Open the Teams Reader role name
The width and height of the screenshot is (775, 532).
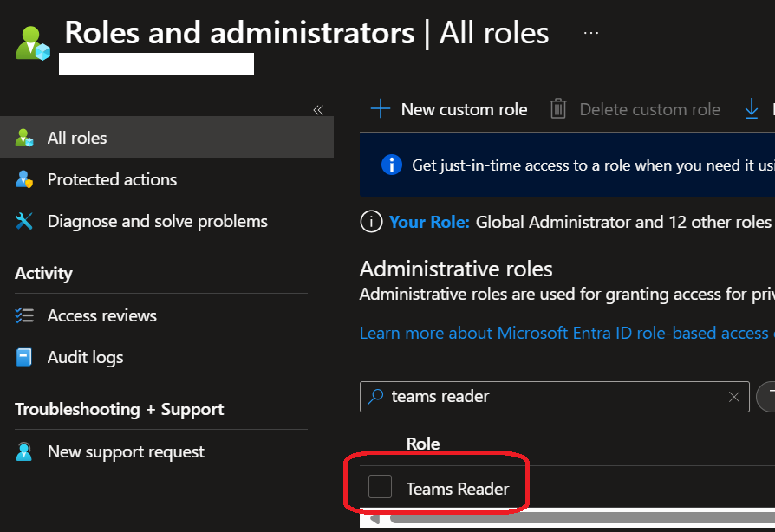pos(457,489)
